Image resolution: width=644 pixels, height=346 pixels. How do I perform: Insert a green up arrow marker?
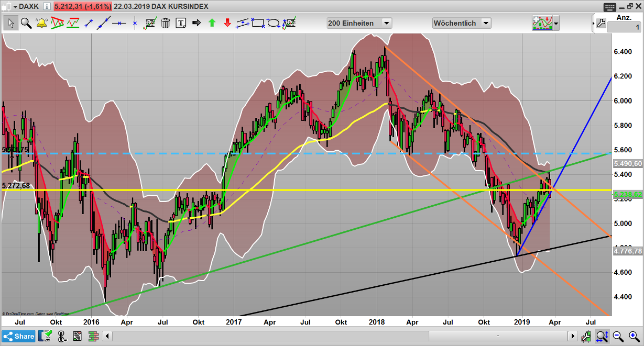212,23
